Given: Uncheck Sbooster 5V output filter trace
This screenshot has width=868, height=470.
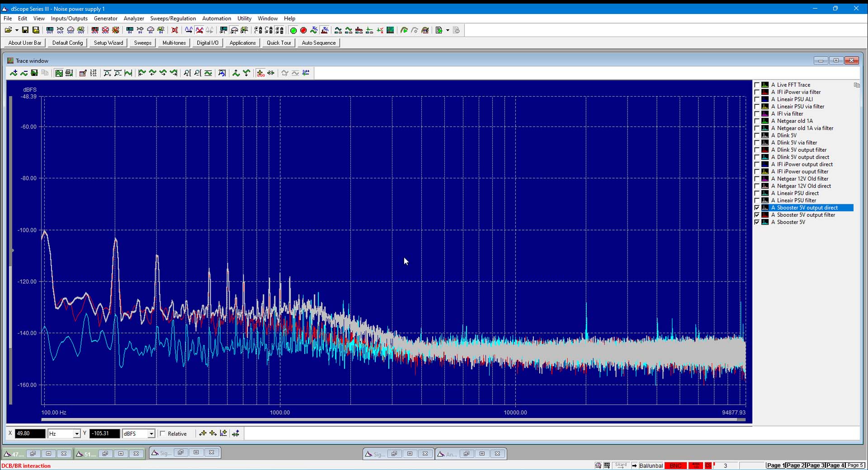Looking at the screenshot, I should pos(757,215).
